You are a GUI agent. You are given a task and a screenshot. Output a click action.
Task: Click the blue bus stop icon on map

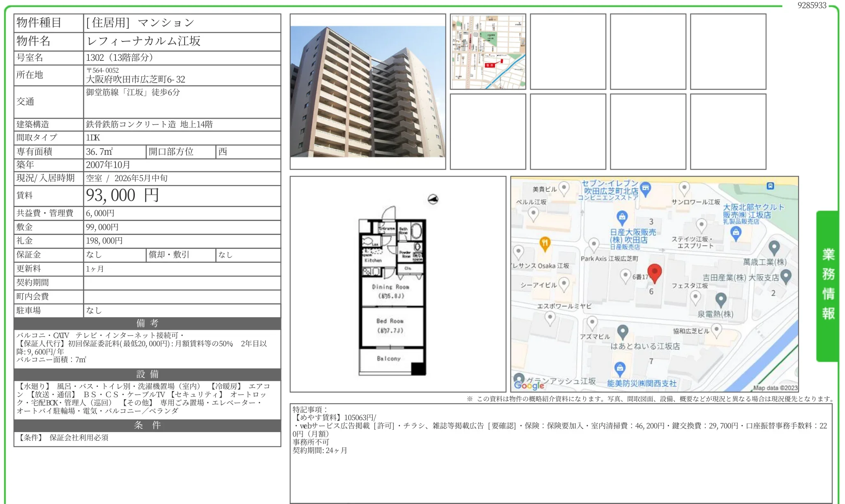[770, 186]
